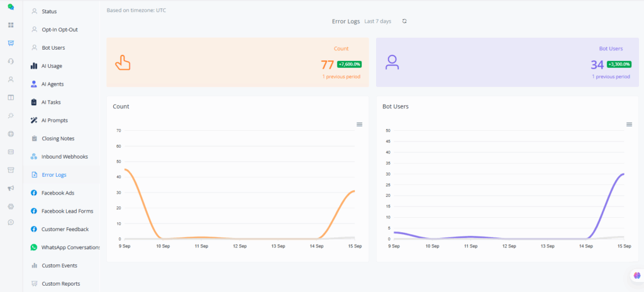Viewport: 644px width, 292px height.
Task: Open the Bot Users chart hamburger menu
Action: (x=629, y=125)
